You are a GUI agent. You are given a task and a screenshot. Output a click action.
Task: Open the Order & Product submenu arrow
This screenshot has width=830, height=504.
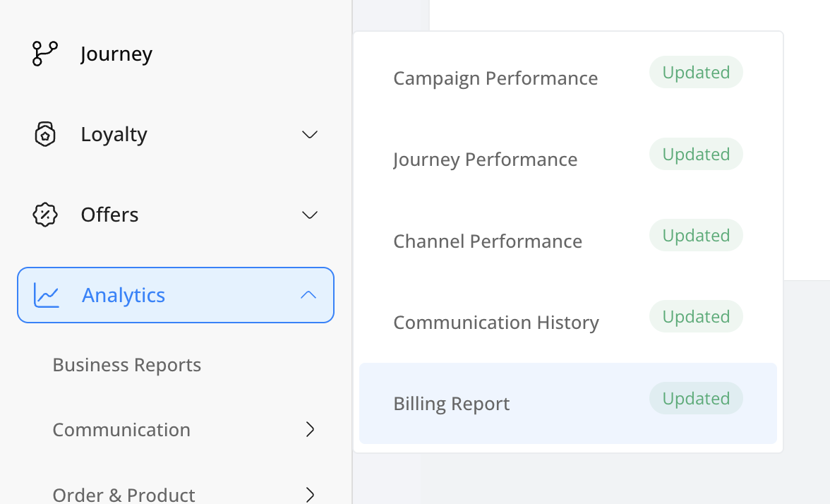point(311,494)
